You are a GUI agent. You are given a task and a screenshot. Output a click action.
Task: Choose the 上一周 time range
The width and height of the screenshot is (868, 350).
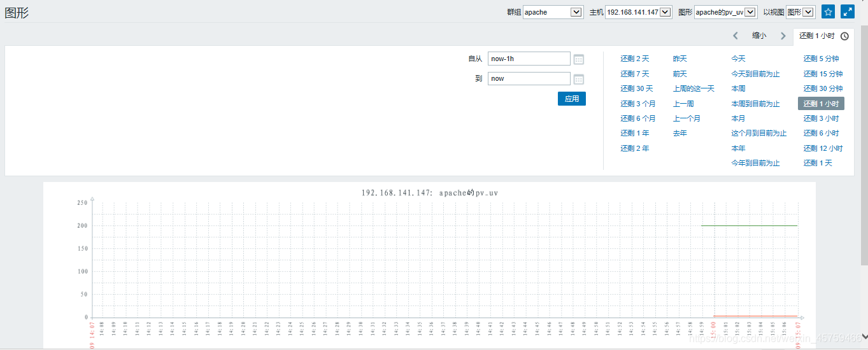coord(683,104)
